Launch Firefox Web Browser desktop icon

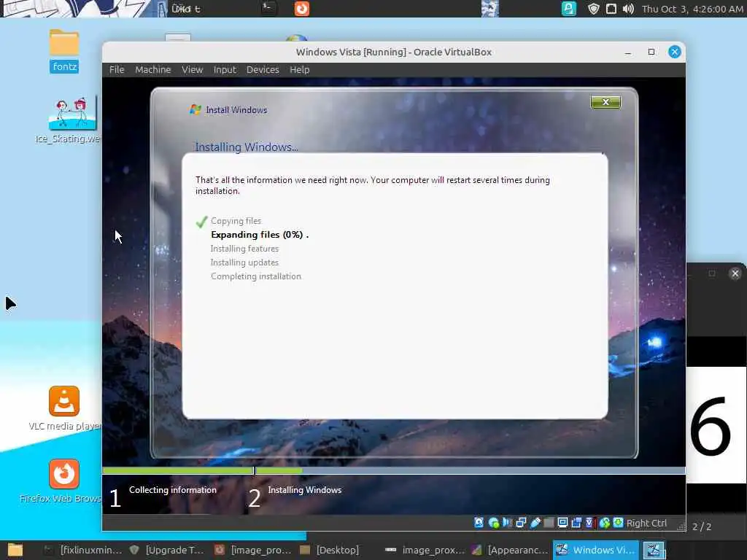point(64,481)
